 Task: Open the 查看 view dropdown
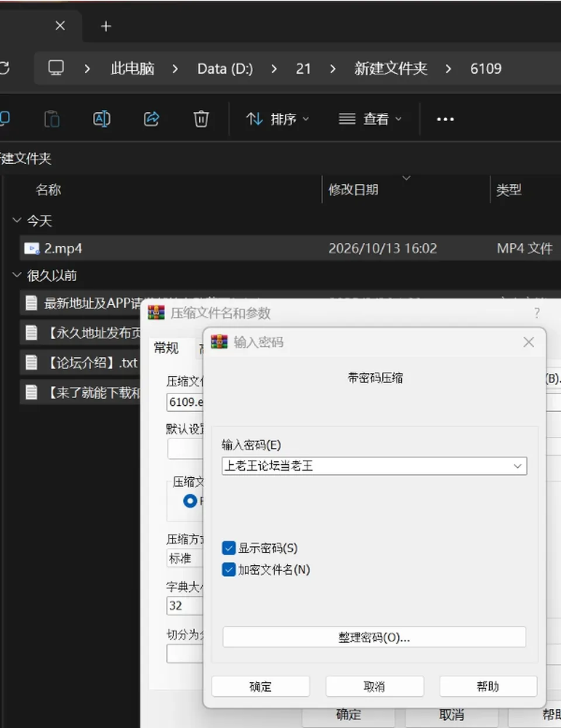pyautogui.click(x=370, y=119)
